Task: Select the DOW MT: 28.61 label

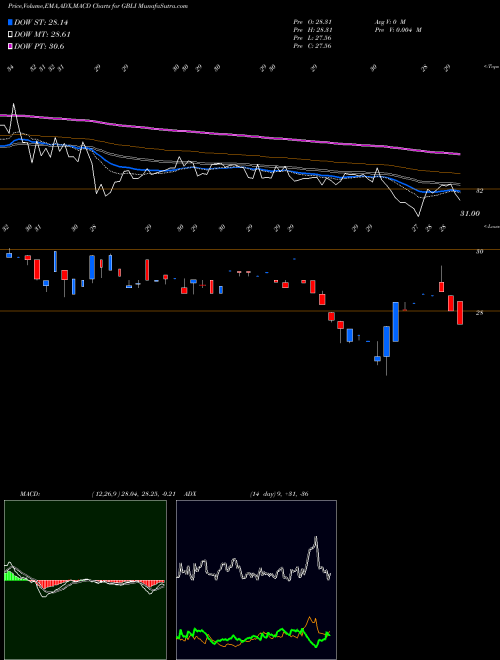Action: pyautogui.click(x=42, y=35)
